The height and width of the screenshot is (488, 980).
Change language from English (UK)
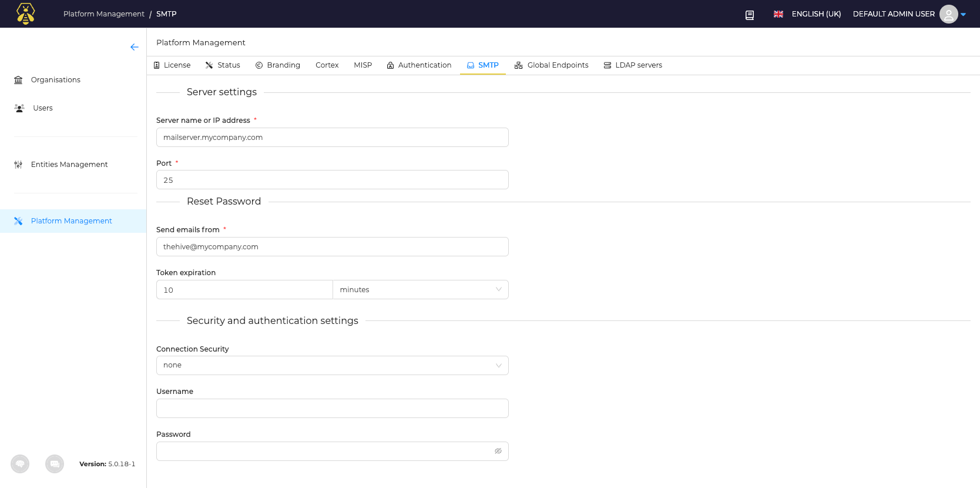click(x=808, y=14)
